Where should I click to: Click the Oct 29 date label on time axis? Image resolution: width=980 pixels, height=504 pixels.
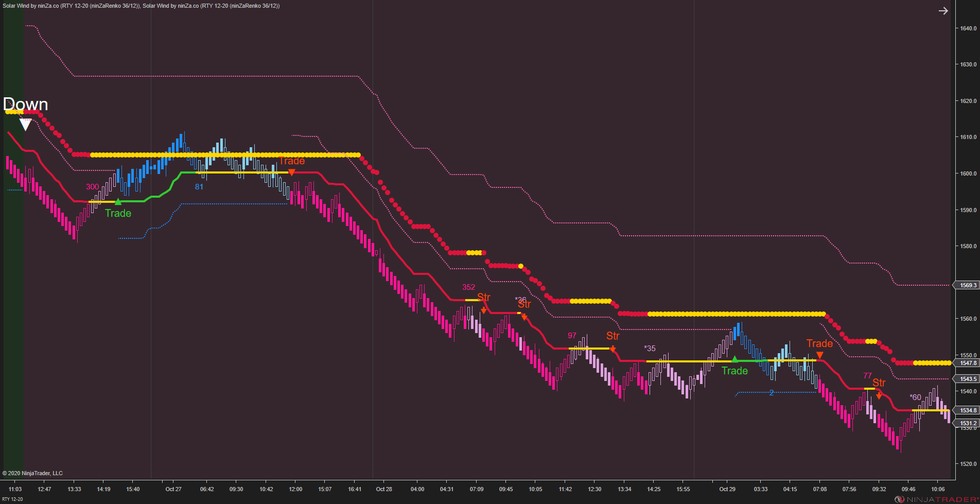click(727, 489)
